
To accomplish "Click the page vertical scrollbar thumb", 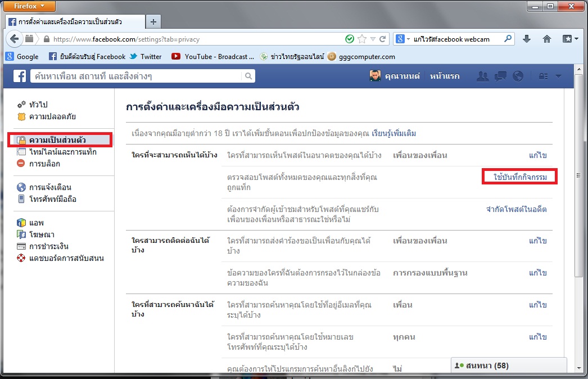I will [x=578, y=175].
